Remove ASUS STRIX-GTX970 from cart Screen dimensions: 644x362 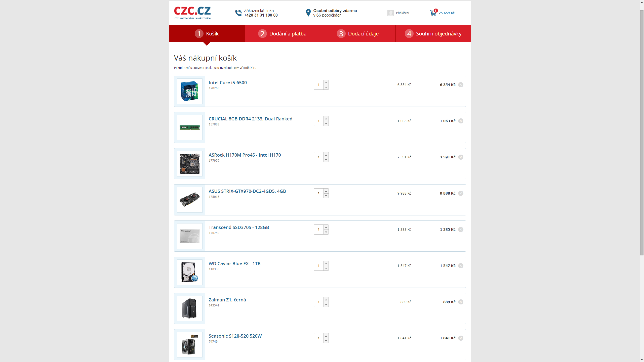(x=461, y=193)
